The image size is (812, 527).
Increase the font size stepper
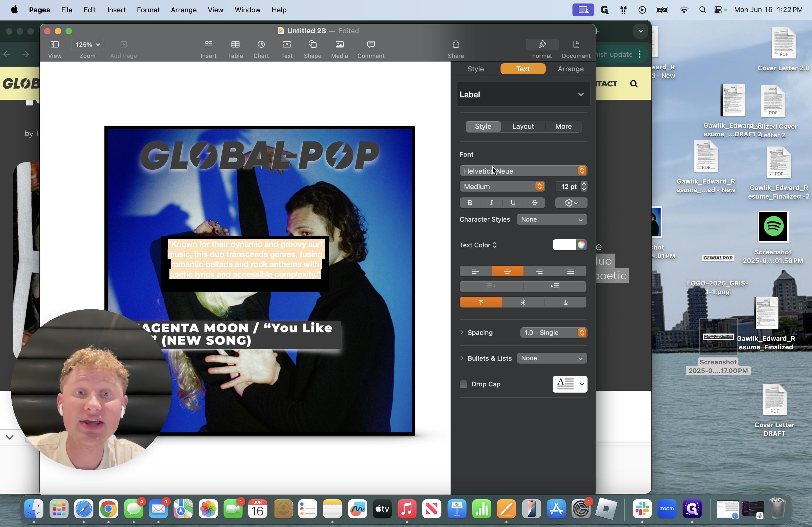[584, 184]
